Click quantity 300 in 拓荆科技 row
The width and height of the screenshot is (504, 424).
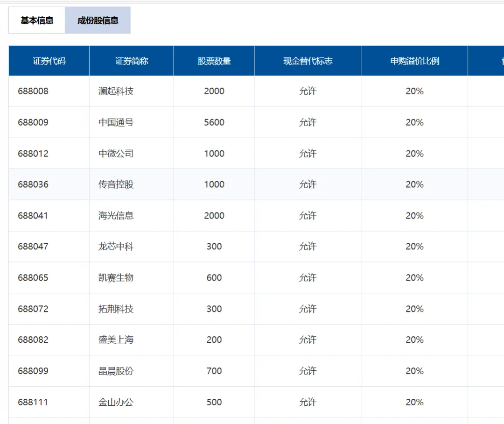(214, 309)
